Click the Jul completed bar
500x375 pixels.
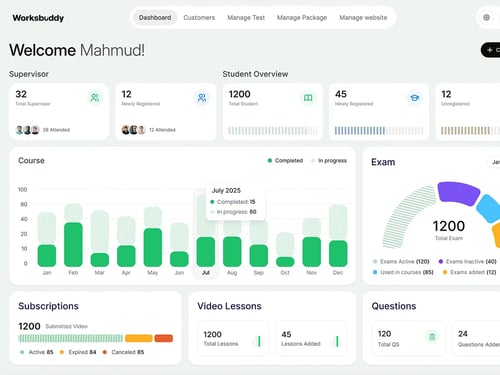tap(206, 252)
